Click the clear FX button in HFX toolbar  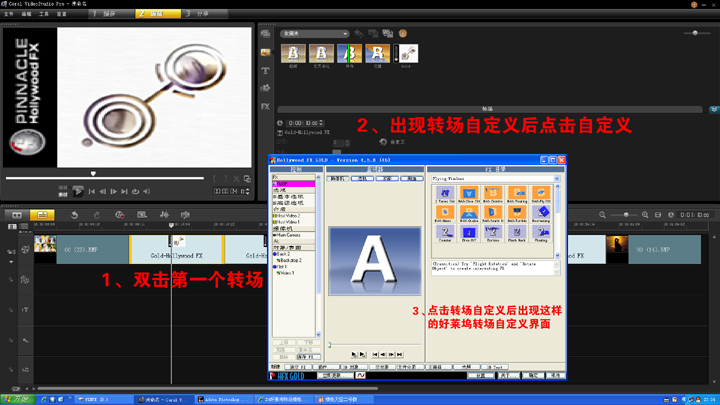click(298, 367)
